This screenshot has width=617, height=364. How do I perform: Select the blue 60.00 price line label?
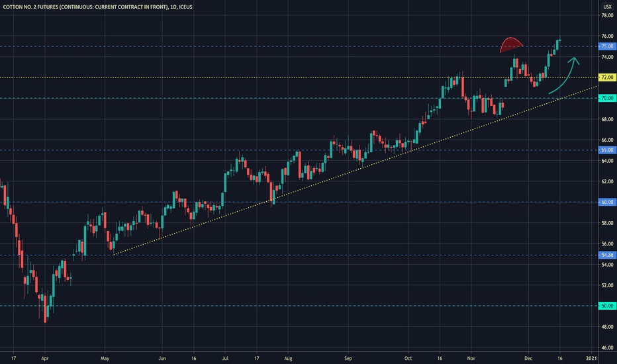[607, 203]
